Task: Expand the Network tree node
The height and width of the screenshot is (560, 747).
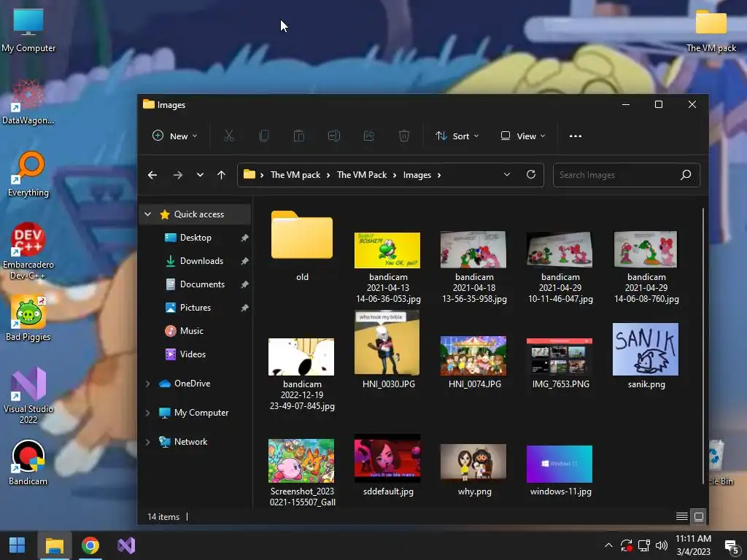Action: coord(147,442)
